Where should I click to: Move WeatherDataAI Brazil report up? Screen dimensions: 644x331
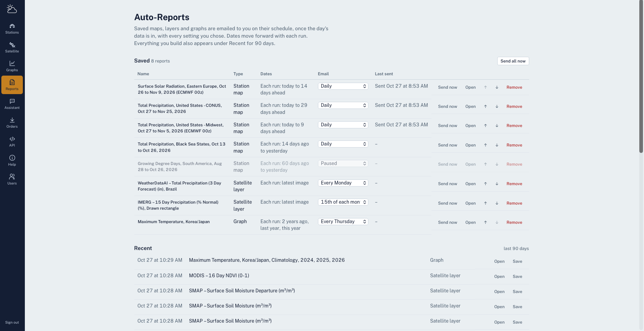pyautogui.click(x=486, y=184)
